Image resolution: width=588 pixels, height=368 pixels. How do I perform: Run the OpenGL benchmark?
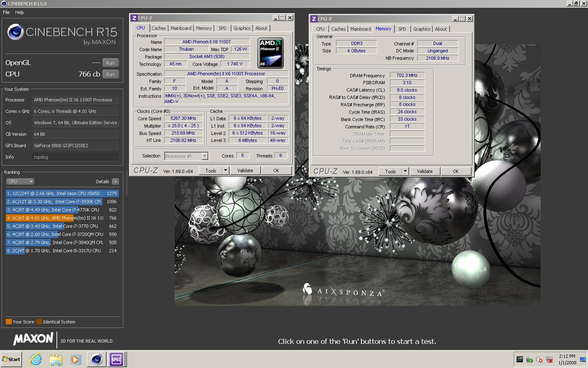(110, 63)
